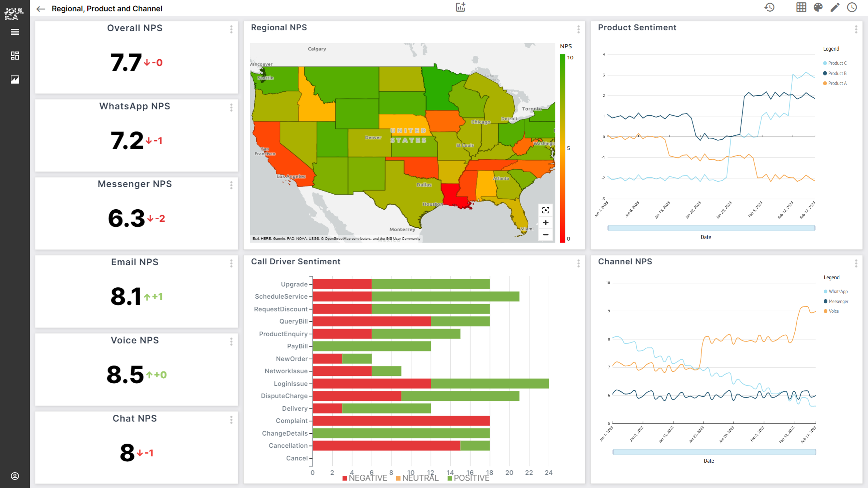Viewport: 868px width, 488px height.
Task: Open the restore history icon in top toolbar
Action: coord(770,7)
